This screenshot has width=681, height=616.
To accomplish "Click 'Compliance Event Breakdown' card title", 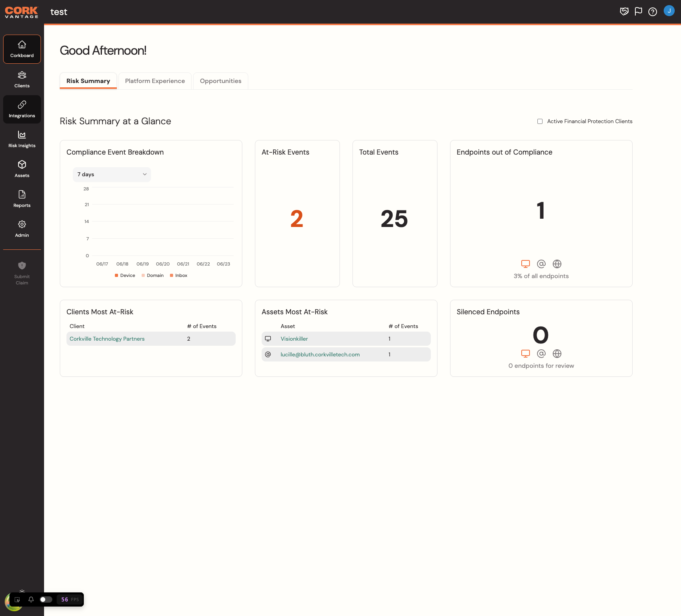I will 115,152.
